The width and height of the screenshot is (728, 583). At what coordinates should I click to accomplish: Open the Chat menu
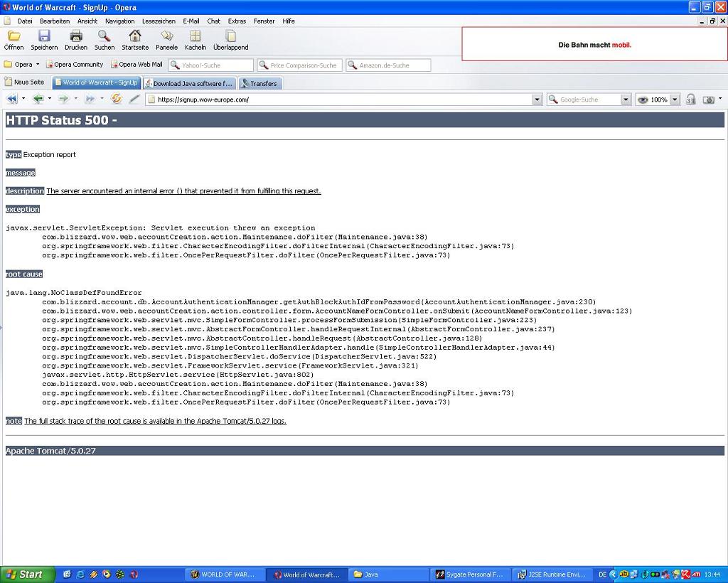213,21
